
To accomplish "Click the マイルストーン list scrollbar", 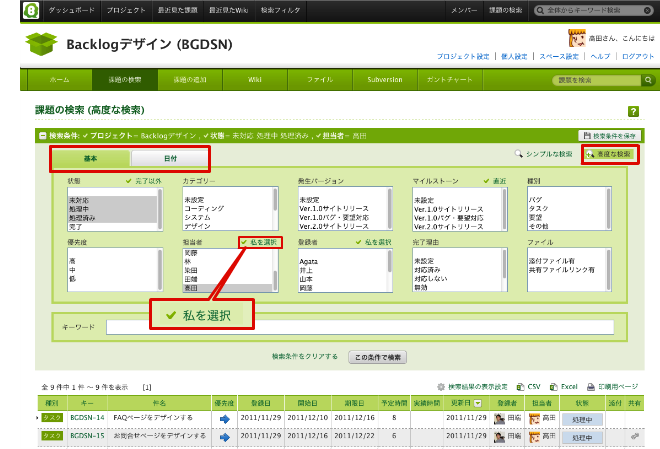I will [x=505, y=209].
